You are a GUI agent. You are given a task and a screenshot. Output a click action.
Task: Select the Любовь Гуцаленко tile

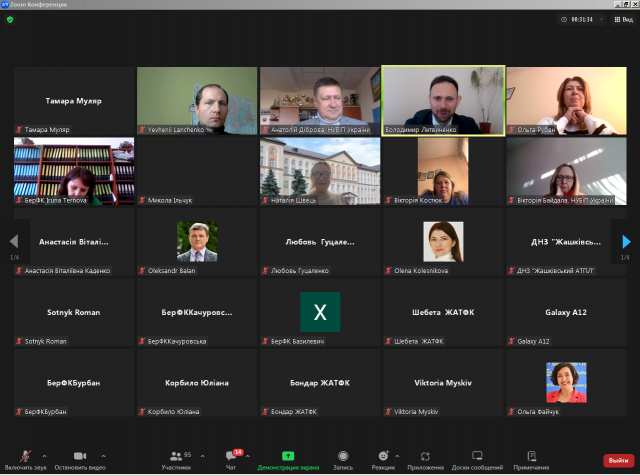point(320,242)
